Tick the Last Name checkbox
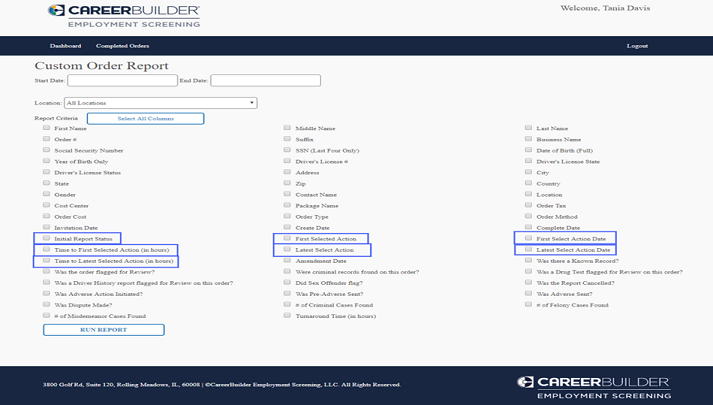 [x=529, y=128]
